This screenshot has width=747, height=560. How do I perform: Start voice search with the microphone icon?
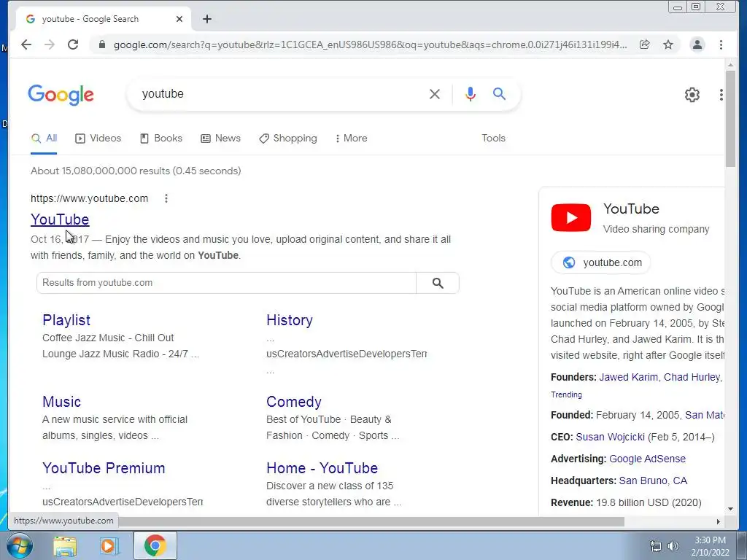[x=471, y=94]
